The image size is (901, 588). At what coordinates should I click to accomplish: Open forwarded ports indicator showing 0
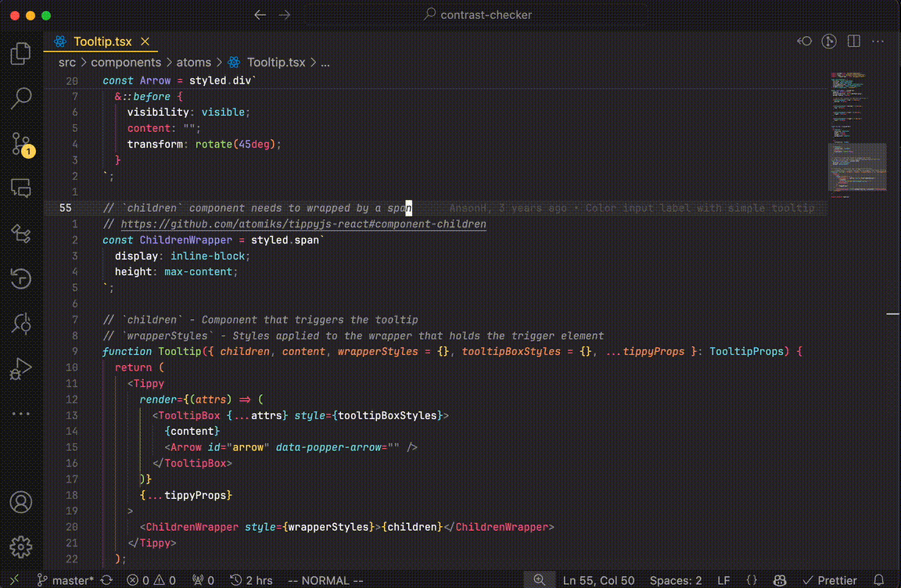click(x=203, y=580)
